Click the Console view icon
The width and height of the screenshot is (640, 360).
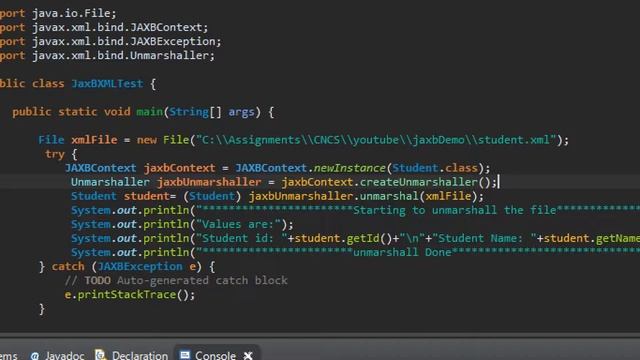pyautogui.click(x=185, y=355)
